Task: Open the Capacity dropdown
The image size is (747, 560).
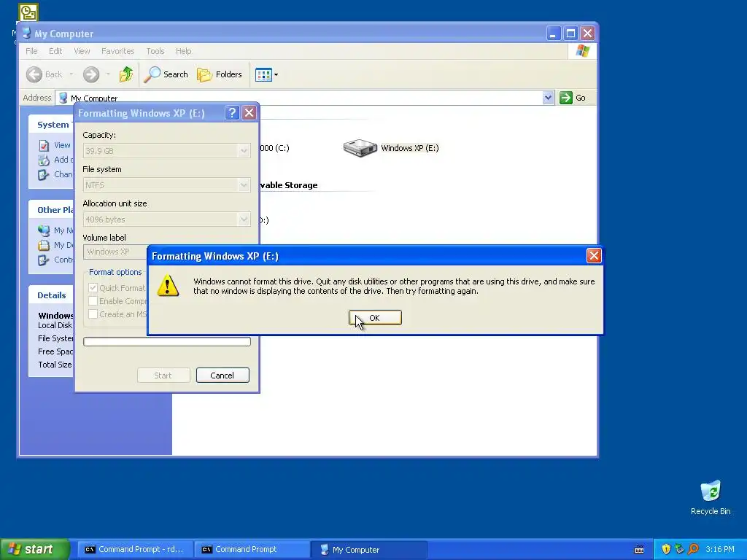Action: click(244, 151)
